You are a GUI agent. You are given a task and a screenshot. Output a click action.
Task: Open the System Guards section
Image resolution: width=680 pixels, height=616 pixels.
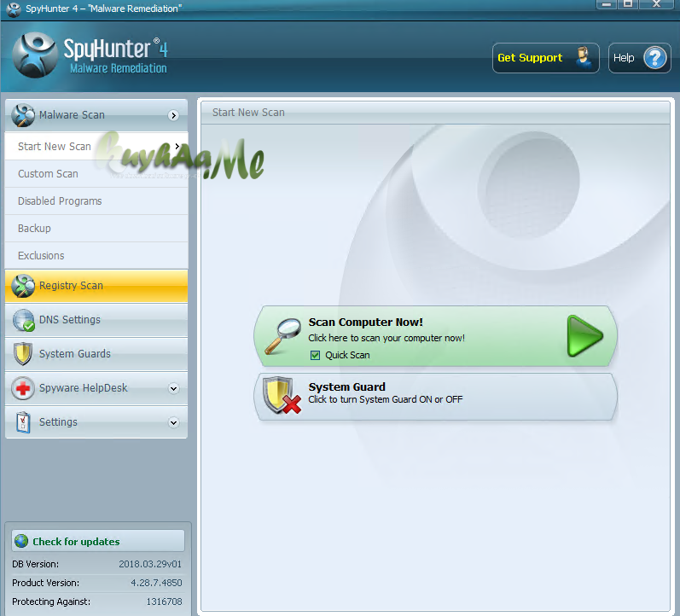coord(96,354)
